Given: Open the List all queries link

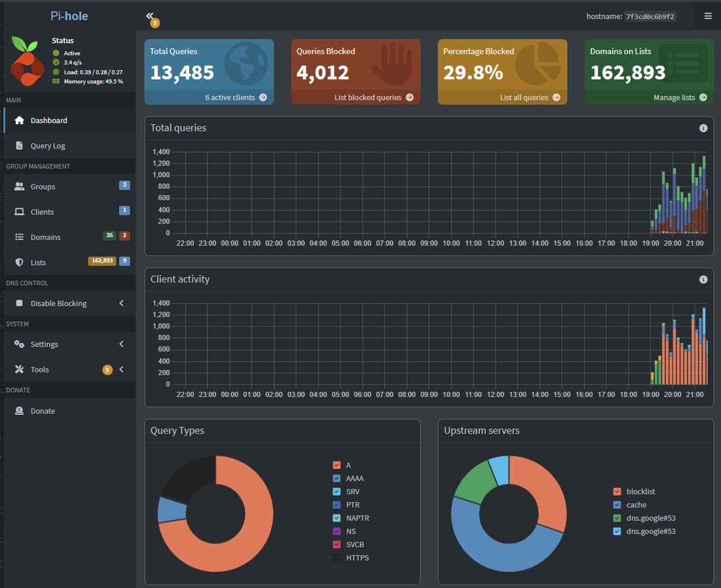Looking at the screenshot, I should tap(502, 97).
